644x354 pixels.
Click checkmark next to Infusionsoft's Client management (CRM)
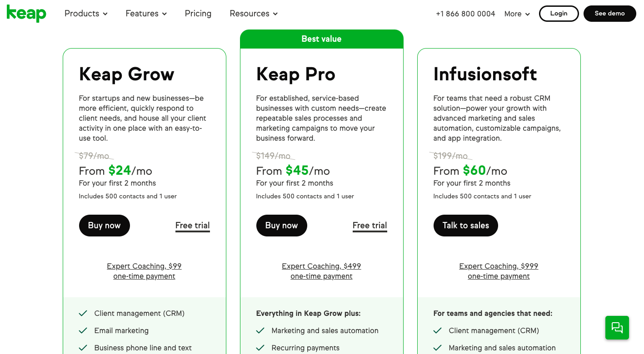tap(438, 331)
